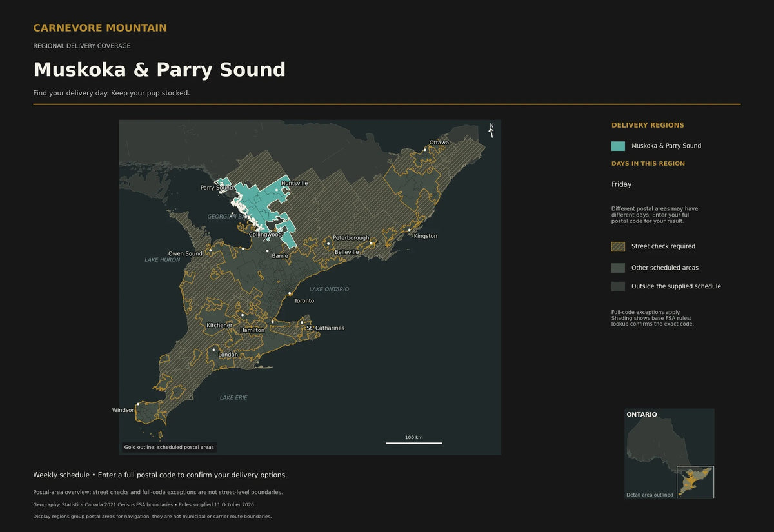
Task: Click the Regional Delivery Coverage subtitle
Action: point(82,46)
